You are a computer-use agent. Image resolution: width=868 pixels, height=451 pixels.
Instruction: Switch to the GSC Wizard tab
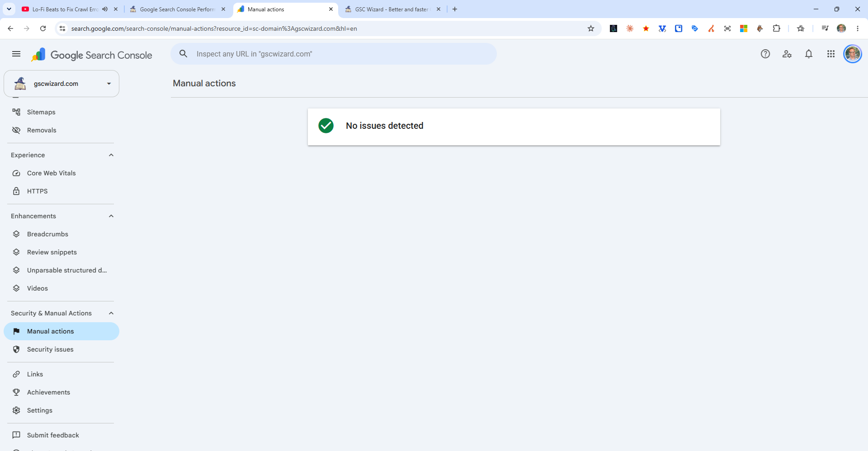[392, 9]
